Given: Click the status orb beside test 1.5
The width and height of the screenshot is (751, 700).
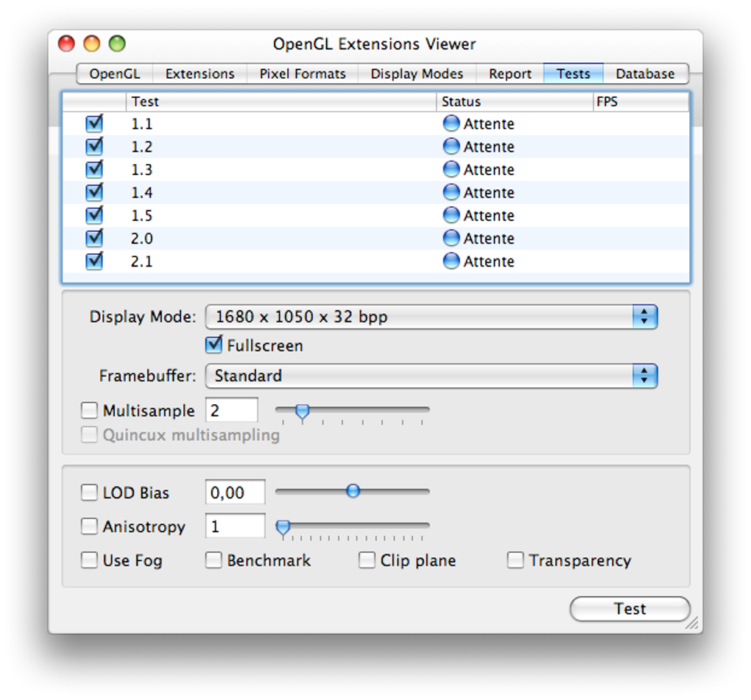Looking at the screenshot, I should click(451, 216).
